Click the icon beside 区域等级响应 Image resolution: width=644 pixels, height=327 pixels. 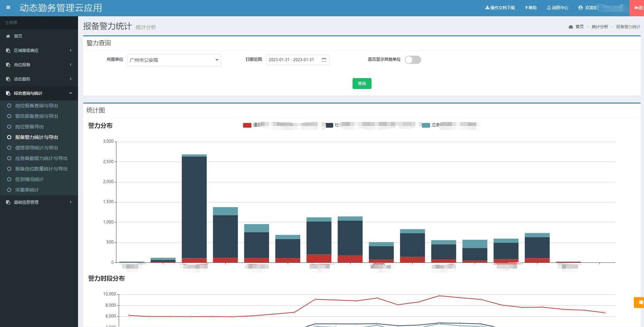click(8, 50)
